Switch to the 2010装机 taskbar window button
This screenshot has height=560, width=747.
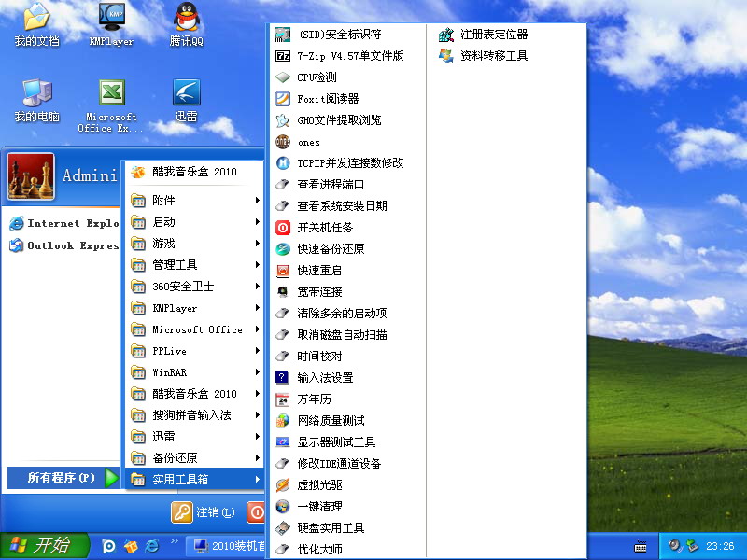point(226,546)
